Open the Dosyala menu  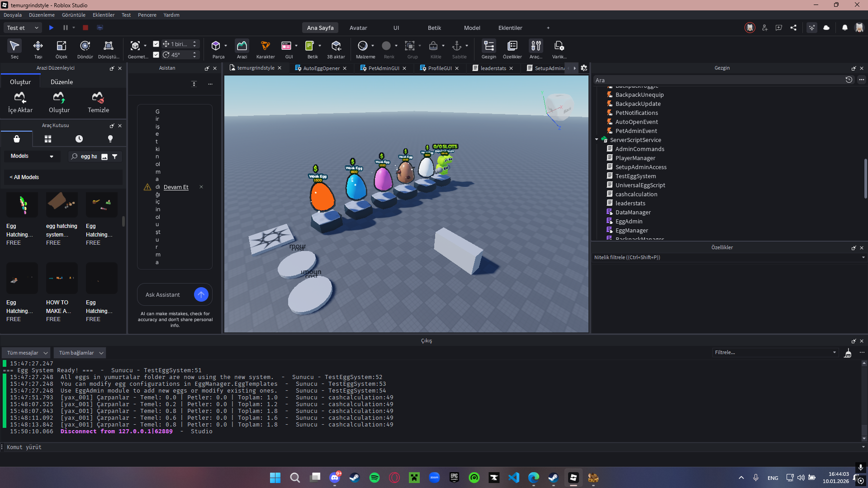pyautogui.click(x=13, y=15)
